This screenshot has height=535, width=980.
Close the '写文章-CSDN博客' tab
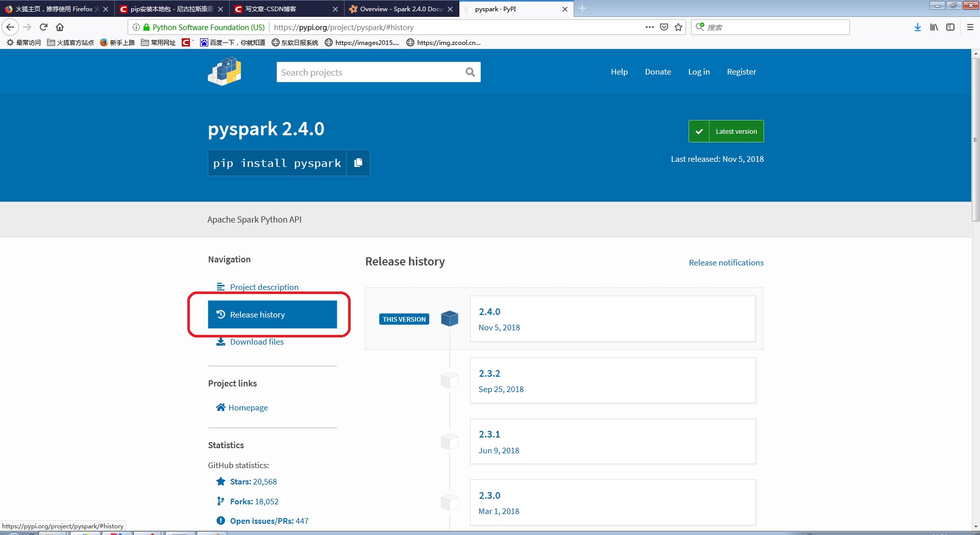(335, 9)
